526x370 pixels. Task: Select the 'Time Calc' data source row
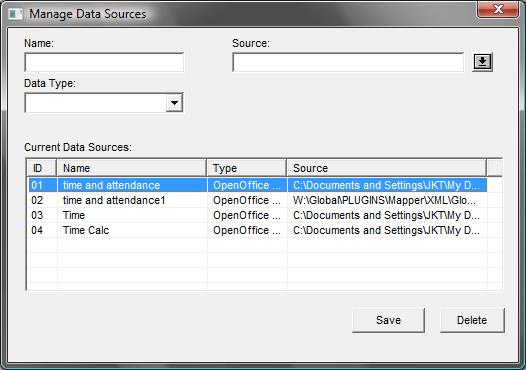[258, 230]
